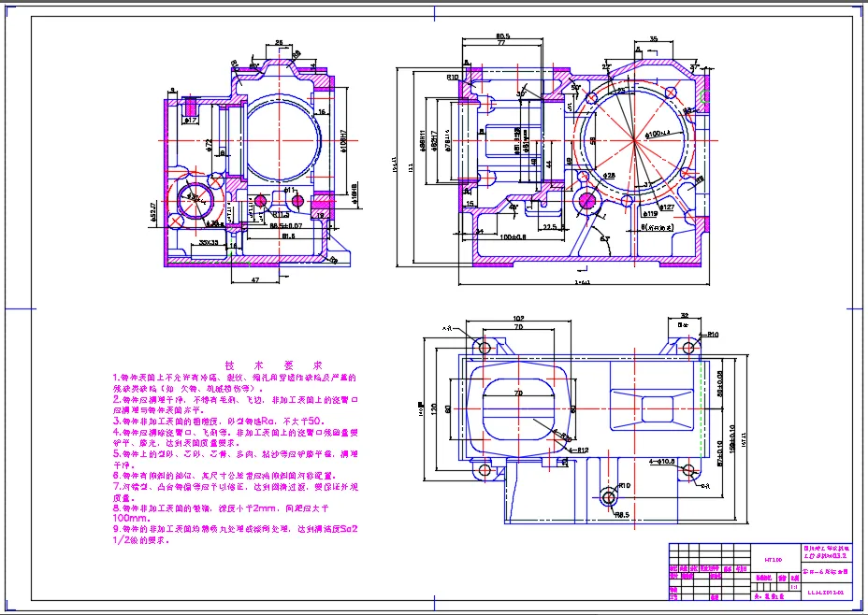Select the 80±0.09 dimension
The height and width of the screenshot is (615, 868).
[719, 384]
